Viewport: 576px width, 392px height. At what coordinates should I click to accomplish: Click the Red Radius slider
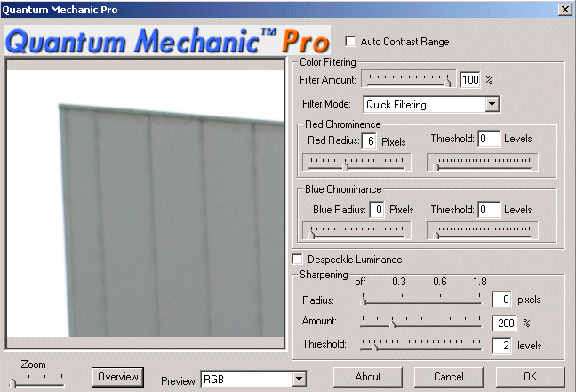click(356, 163)
